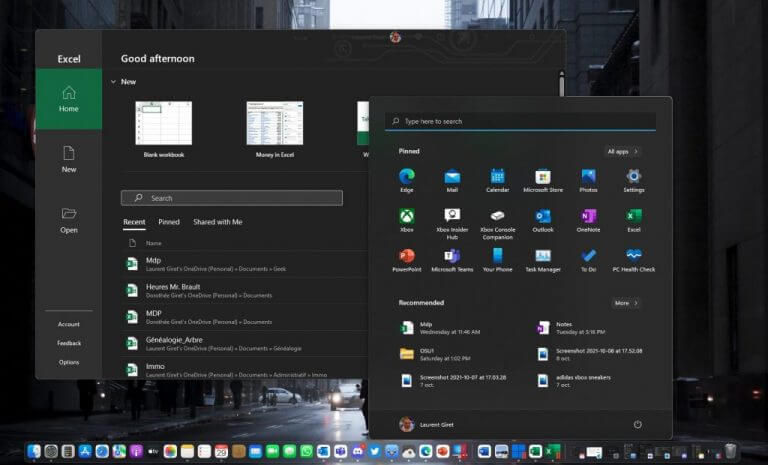
Task: Collapse the New templates section
Action: (113, 82)
